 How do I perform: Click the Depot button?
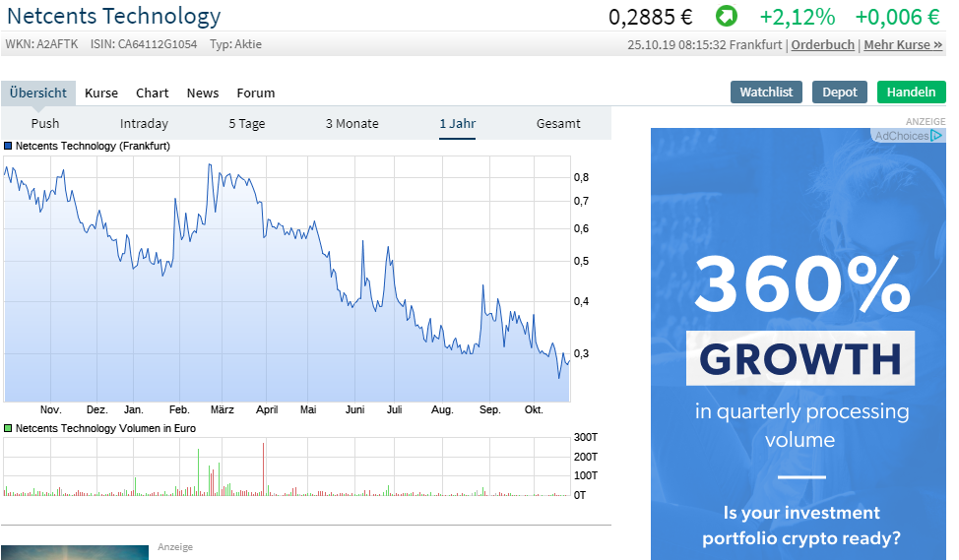click(840, 92)
